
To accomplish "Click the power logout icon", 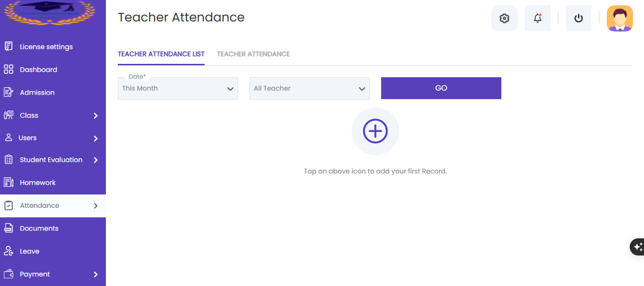I will (579, 19).
